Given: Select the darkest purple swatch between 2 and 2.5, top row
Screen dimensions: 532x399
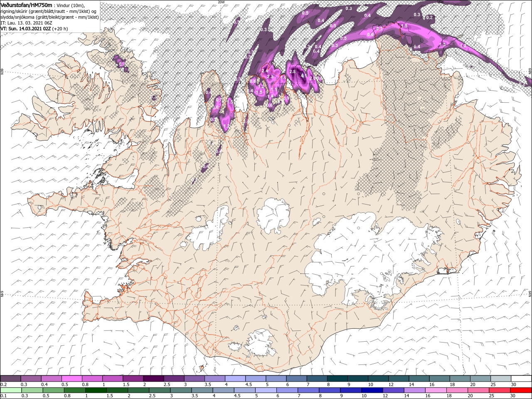Looking at the screenshot, I should pyautogui.click(x=153, y=379).
